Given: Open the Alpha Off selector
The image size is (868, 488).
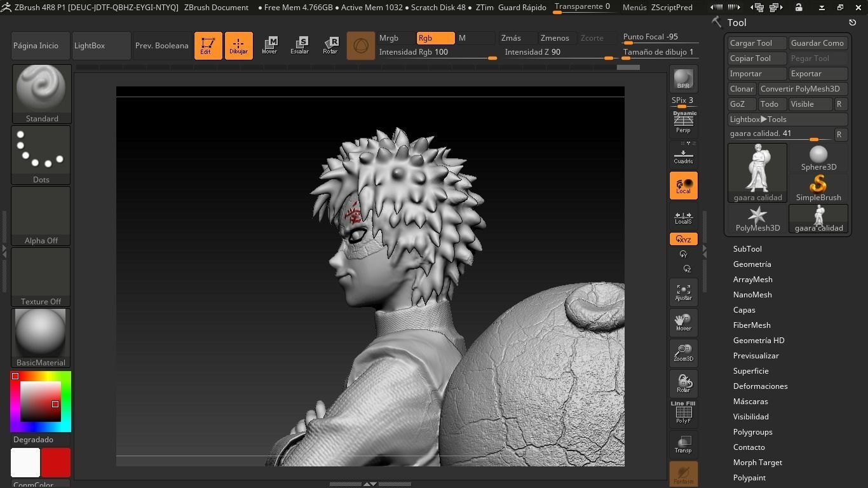Looking at the screenshot, I should pos(41,216).
